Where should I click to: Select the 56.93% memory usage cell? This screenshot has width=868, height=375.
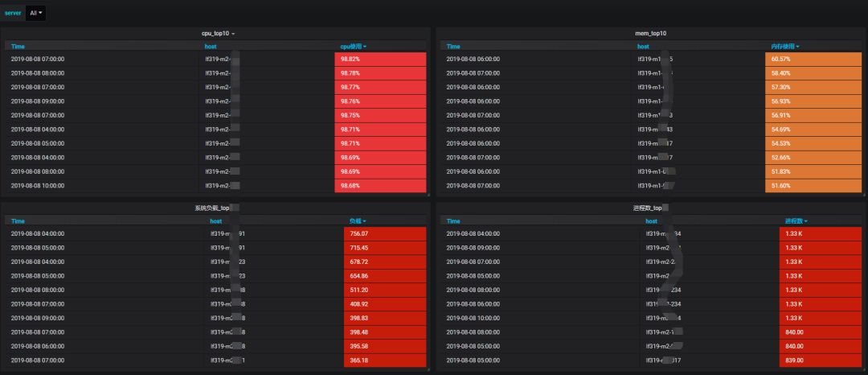pyautogui.click(x=813, y=101)
